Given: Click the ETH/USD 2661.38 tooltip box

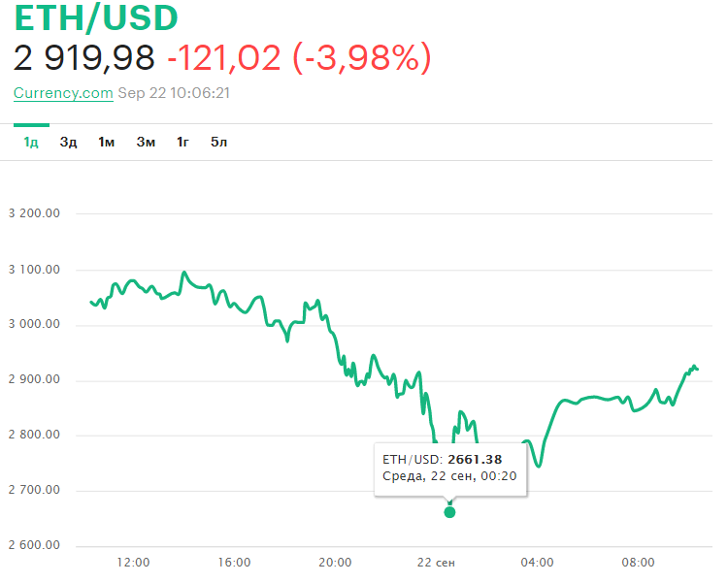Looking at the screenshot, I should (x=451, y=468).
